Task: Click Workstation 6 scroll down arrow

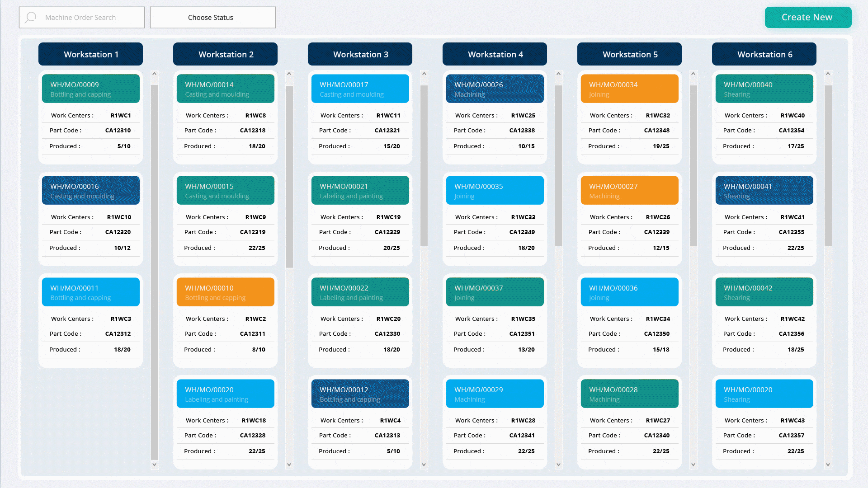Action: point(828,465)
